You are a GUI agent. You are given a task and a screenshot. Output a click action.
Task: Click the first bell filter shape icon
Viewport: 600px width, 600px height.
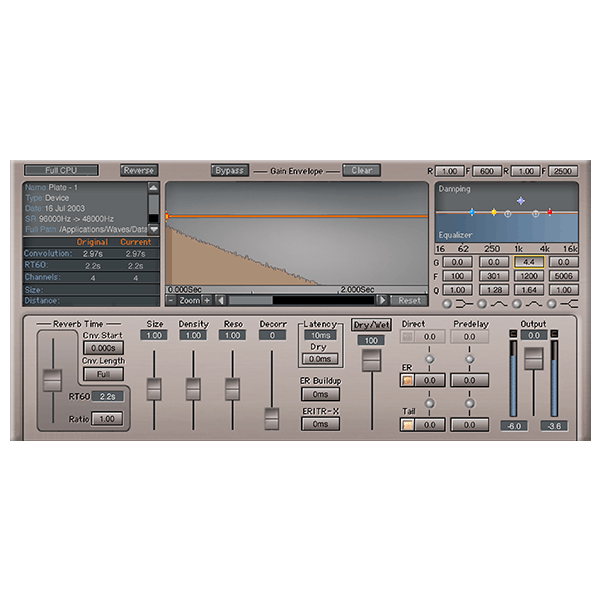pos(499,304)
